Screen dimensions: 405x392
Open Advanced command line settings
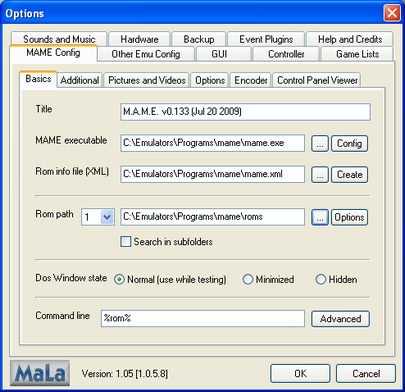(340, 319)
